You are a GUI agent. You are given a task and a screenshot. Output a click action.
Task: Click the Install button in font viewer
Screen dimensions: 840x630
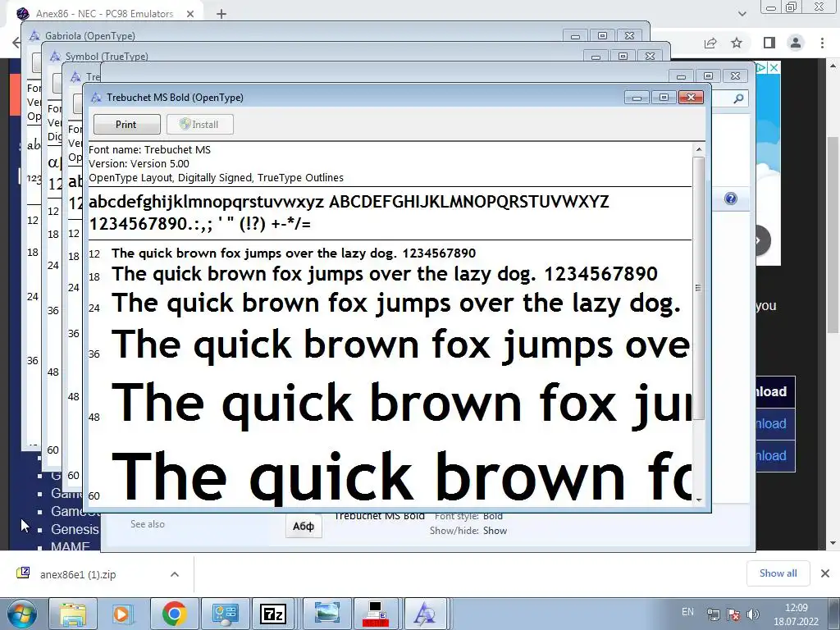199,125
